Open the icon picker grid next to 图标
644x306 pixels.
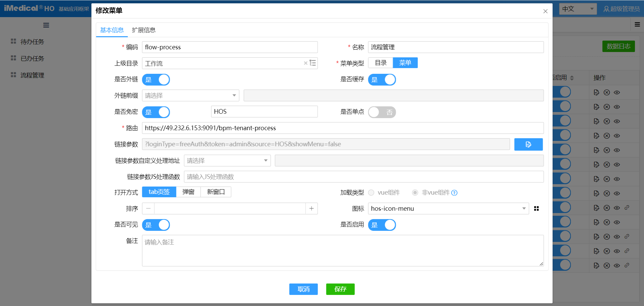536,209
